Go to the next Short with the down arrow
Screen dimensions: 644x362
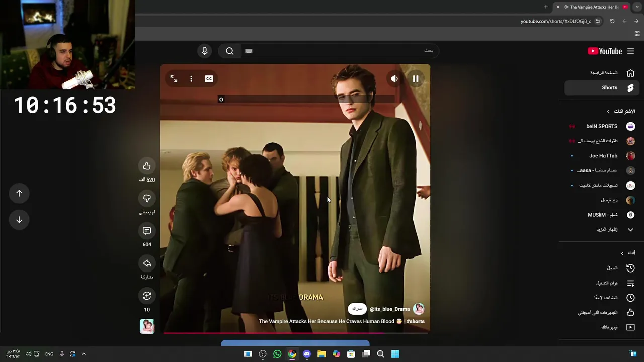coord(19,220)
